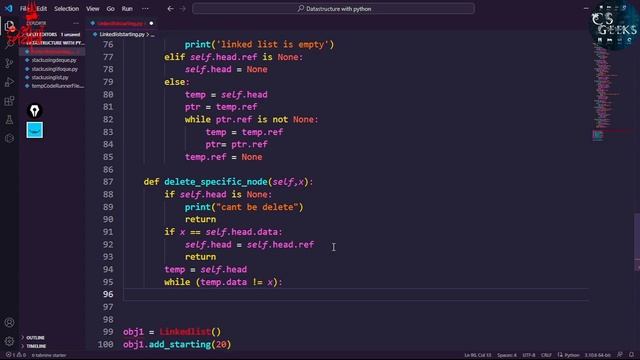
Task: Click 'while (temp.data != x):' on line 95
Action: click(x=223, y=282)
